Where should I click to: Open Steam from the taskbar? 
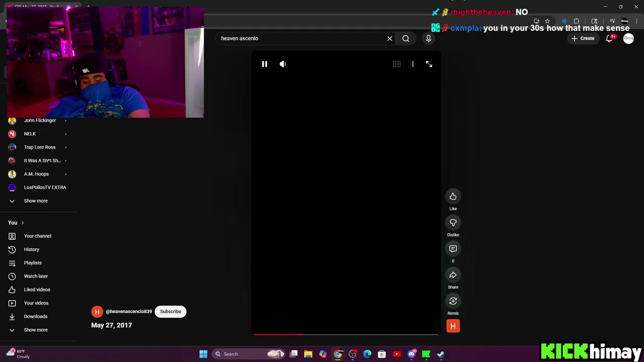pyautogui.click(x=441, y=354)
